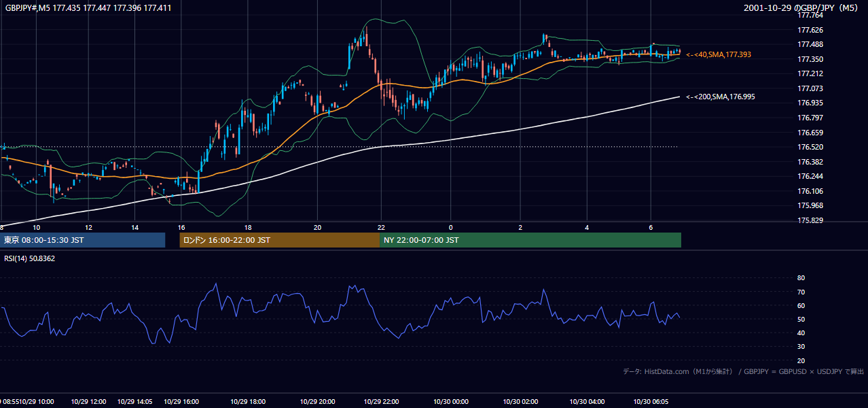
Task: Click price axis label 176.935
Action: pyautogui.click(x=810, y=103)
